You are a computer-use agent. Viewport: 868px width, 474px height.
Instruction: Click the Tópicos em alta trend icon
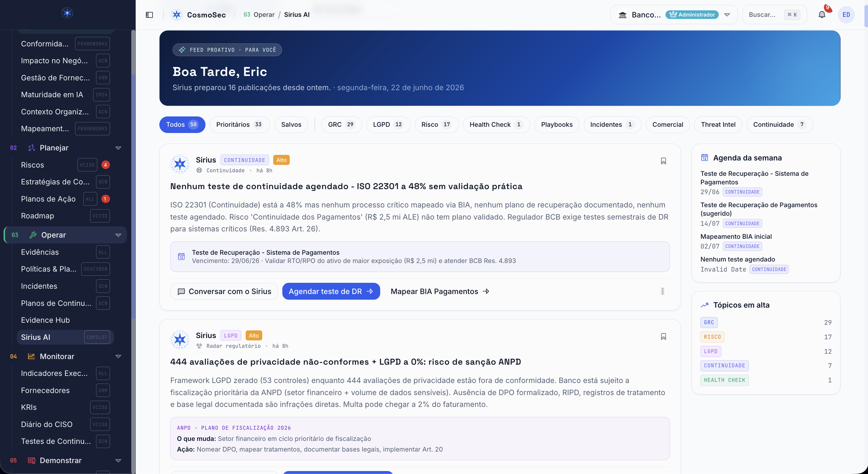(705, 305)
